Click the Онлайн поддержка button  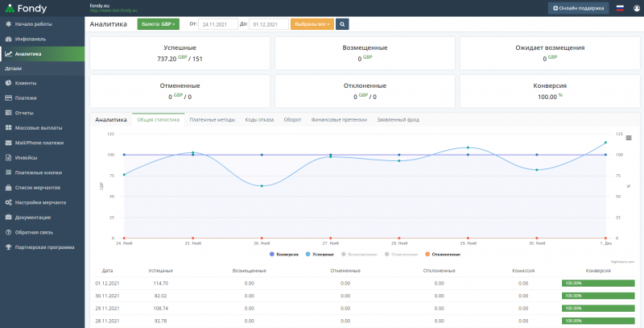click(x=579, y=8)
